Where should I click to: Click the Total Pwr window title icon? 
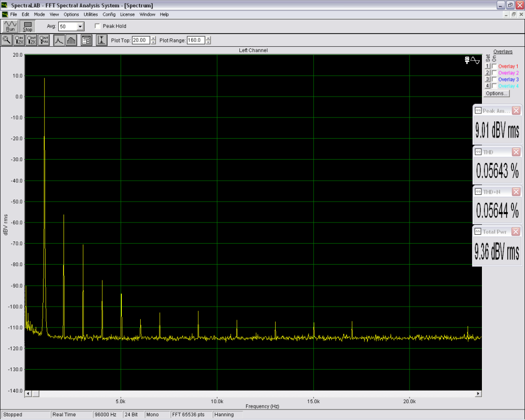pos(478,232)
